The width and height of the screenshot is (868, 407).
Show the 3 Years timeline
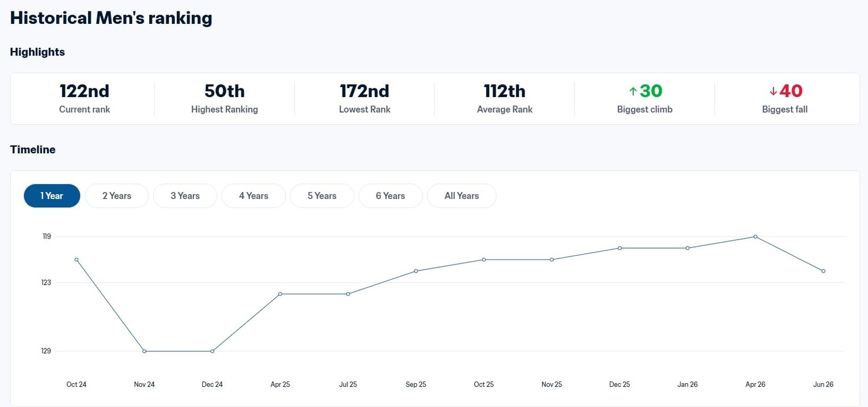click(x=185, y=196)
